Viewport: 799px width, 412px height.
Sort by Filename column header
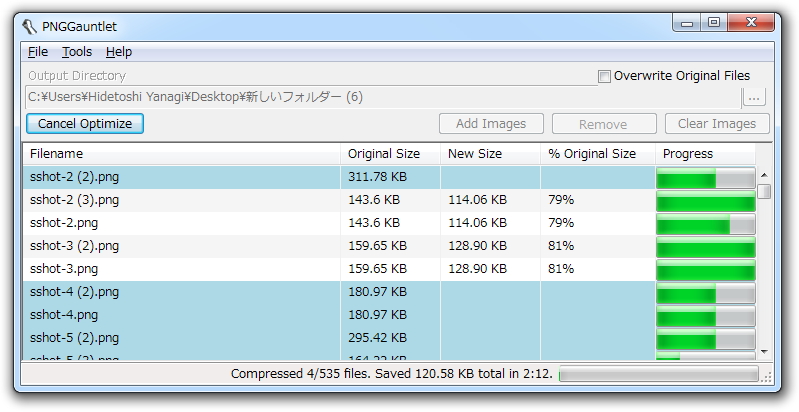[181, 154]
